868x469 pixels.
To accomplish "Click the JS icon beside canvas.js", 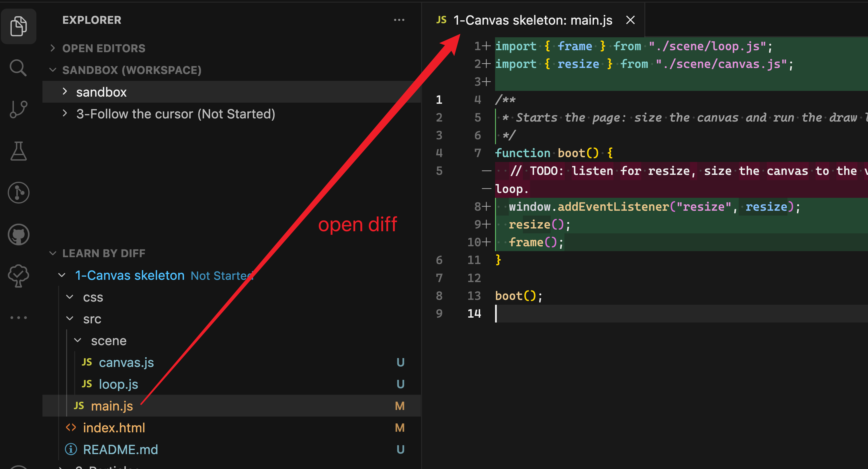I will coord(87,362).
